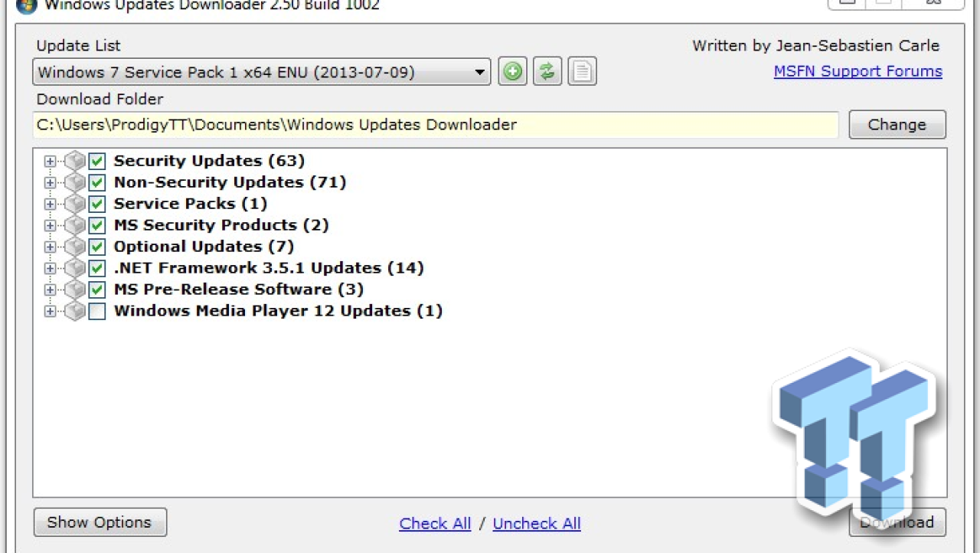Expand the .NET Framework 3.5.1 Updates node
This screenshot has height=553, width=980.
[x=51, y=268]
